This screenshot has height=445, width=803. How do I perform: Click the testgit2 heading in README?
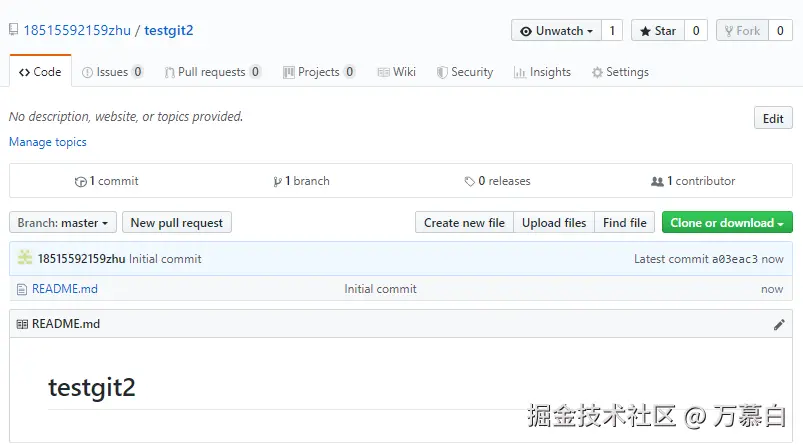(92, 387)
